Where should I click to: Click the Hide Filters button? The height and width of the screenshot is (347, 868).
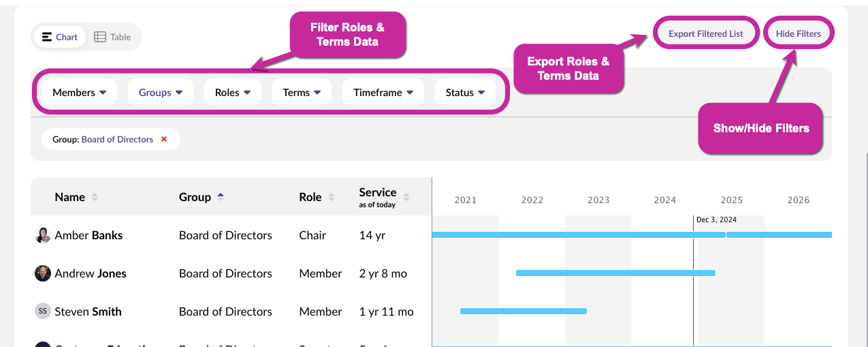pyautogui.click(x=799, y=33)
